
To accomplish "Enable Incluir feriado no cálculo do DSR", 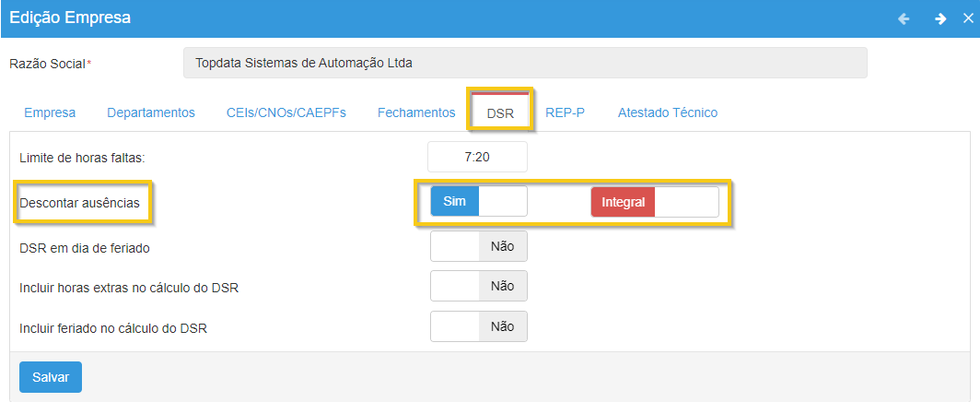I will (479, 325).
